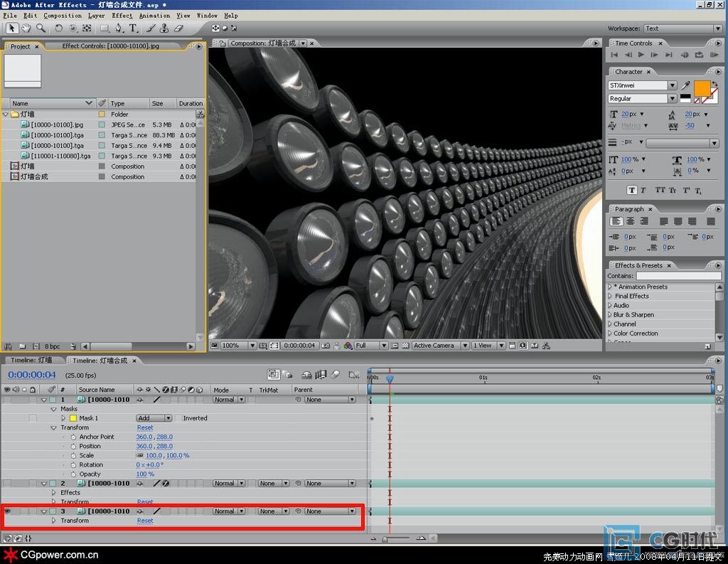This screenshot has height=564, width=728.
Task: Click the timeline Live Update button
Action: [x=274, y=374]
